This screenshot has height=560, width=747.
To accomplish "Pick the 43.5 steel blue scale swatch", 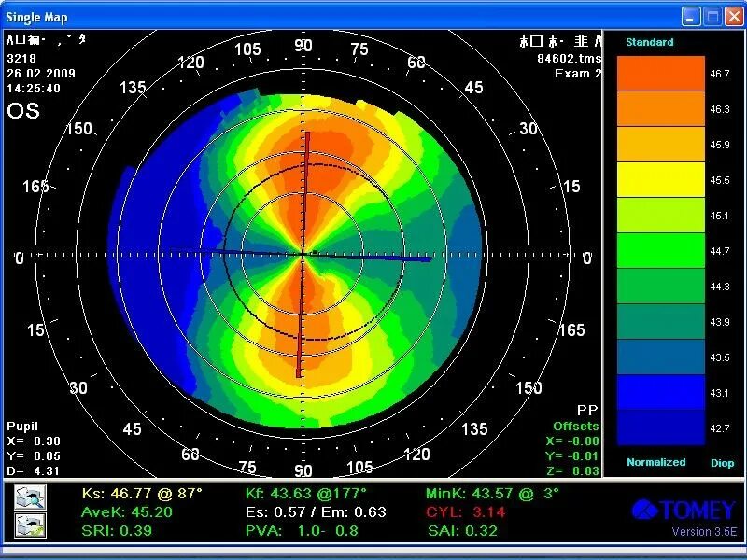I will [x=661, y=357].
